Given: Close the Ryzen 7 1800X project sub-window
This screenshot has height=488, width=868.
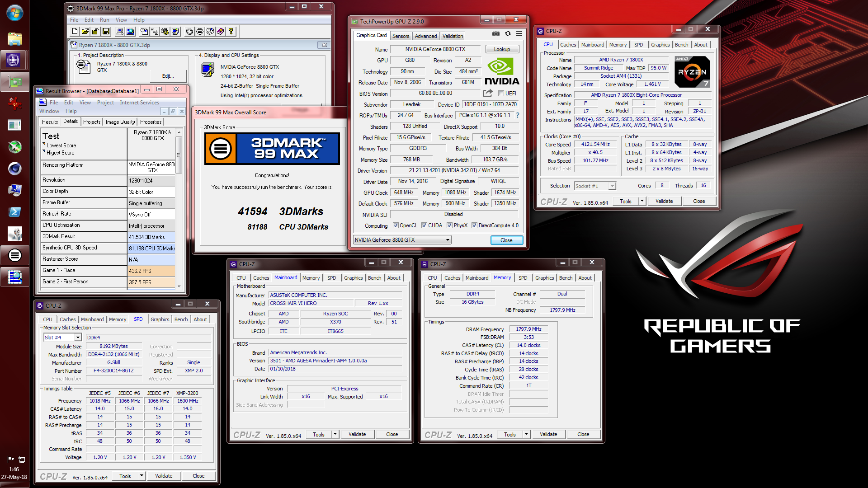Looking at the screenshot, I should 324,45.
